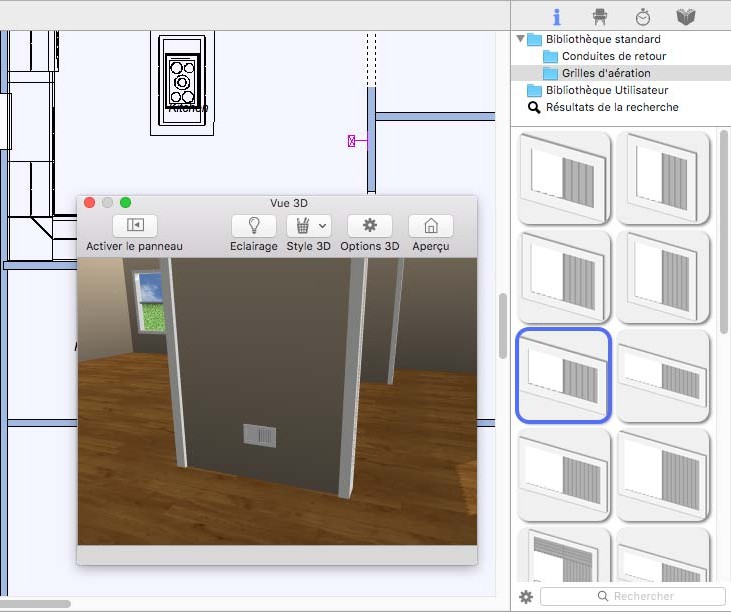The width and height of the screenshot is (731, 612).
Task: Select the highlighted vent grille thumbnail
Action: [563, 374]
